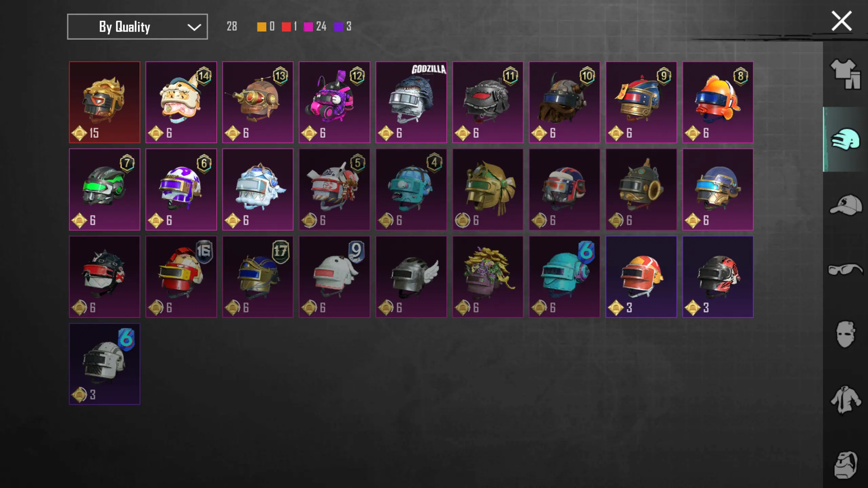Open the outfit clothing category icon
The image size is (868, 488).
[845, 74]
